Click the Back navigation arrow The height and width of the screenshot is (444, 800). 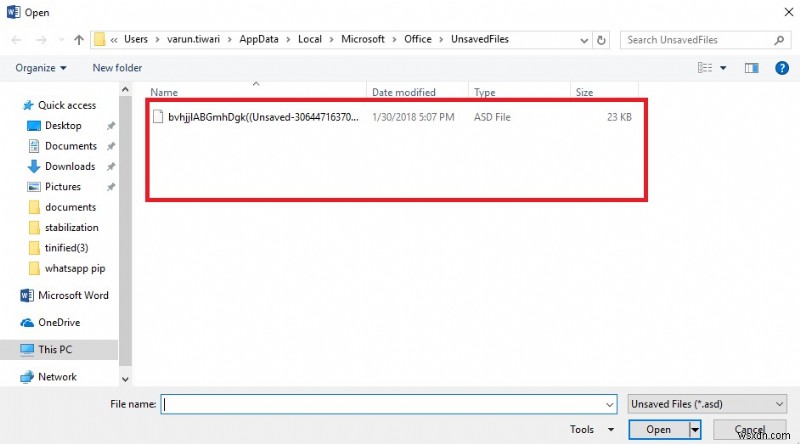click(16, 40)
